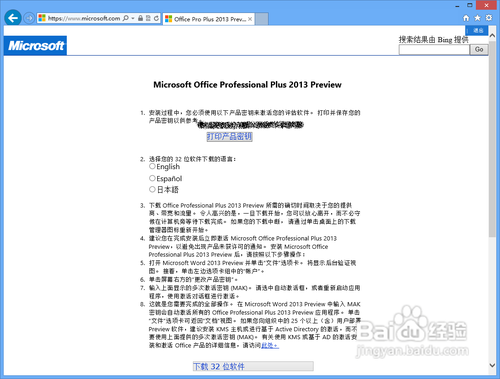Click the security lock icon in address bar

click(x=140, y=18)
